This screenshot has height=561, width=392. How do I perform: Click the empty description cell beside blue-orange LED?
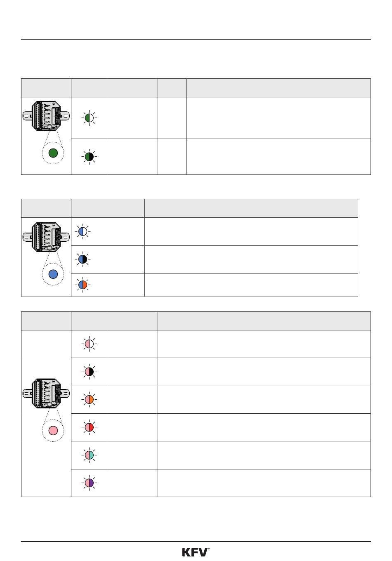click(x=251, y=285)
